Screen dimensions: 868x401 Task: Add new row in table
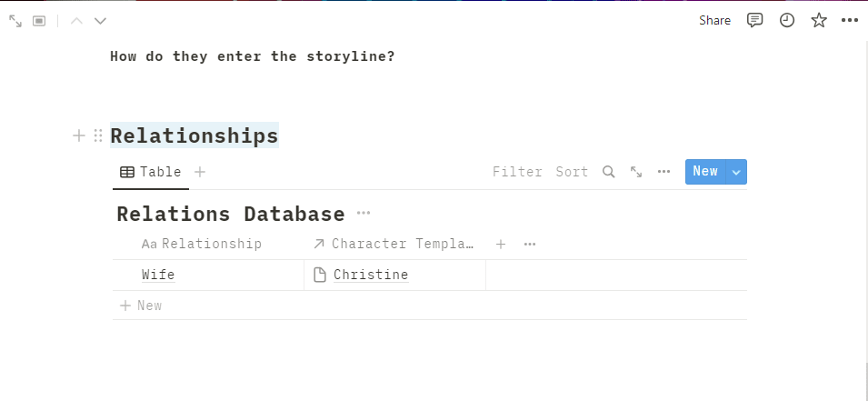[141, 306]
